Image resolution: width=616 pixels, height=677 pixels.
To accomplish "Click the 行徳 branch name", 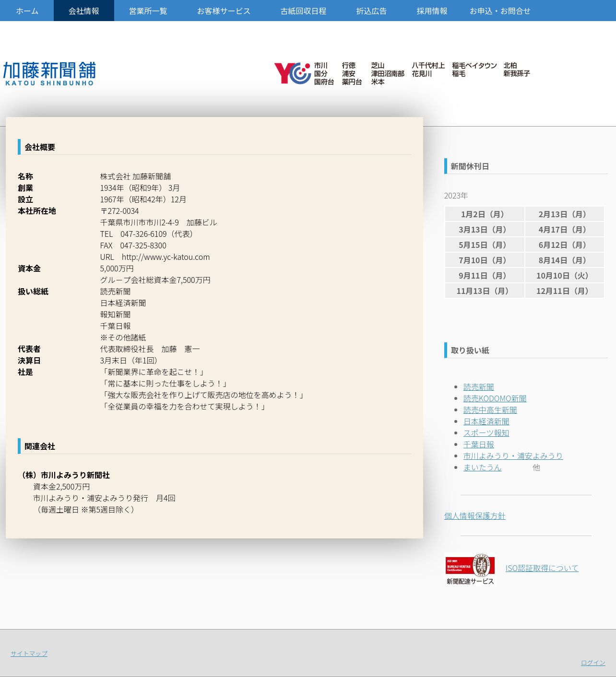I will (x=349, y=66).
